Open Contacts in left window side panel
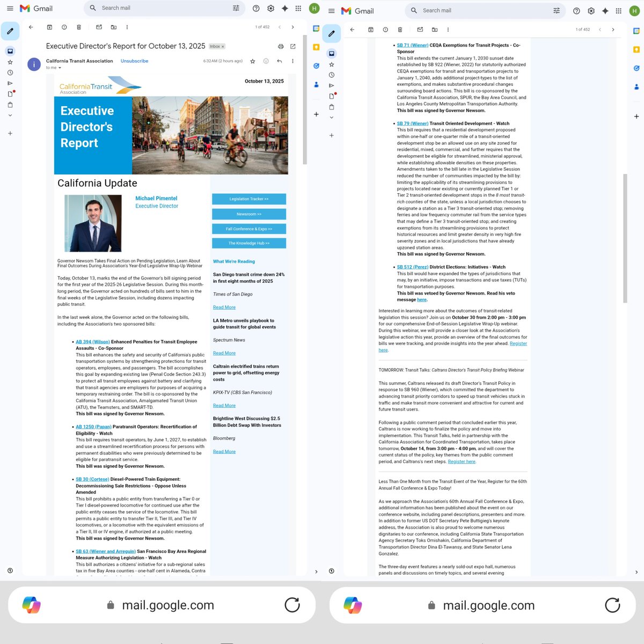This screenshot has width=644, height=644. 316,85
